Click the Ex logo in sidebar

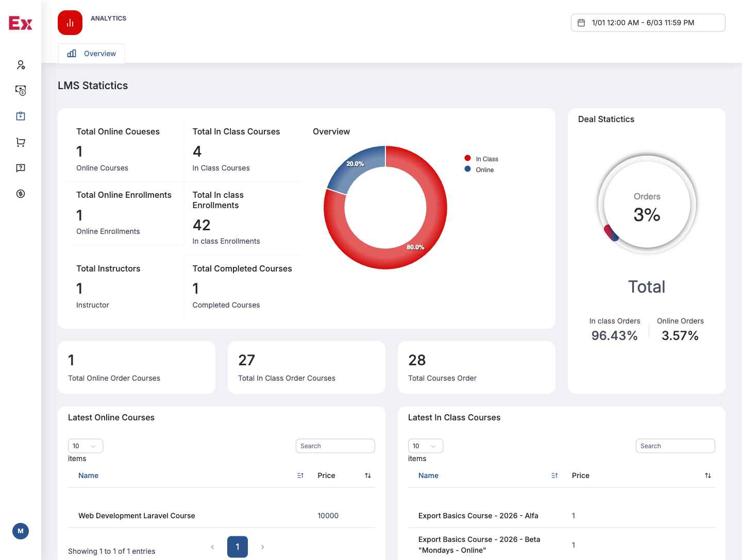(x=21, y=23)
